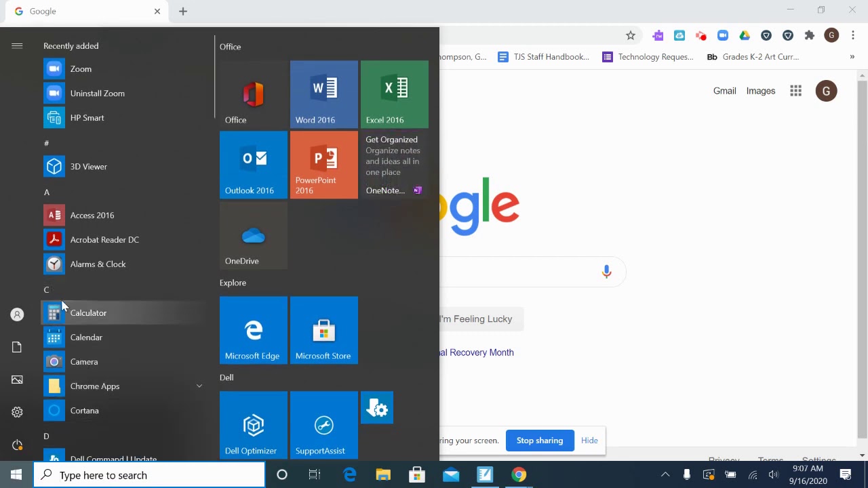Launch the Calculator app
This screenshot has height=488, width=868.
(x=122, y=313)
